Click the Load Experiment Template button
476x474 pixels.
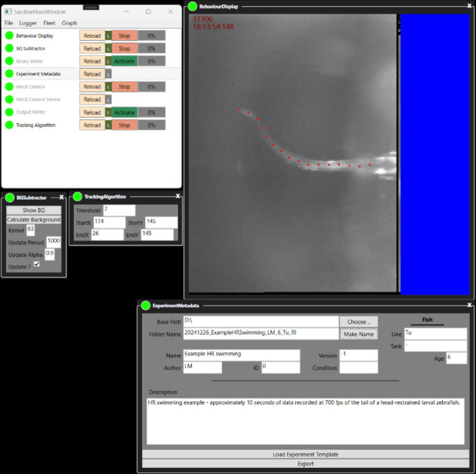305,454
